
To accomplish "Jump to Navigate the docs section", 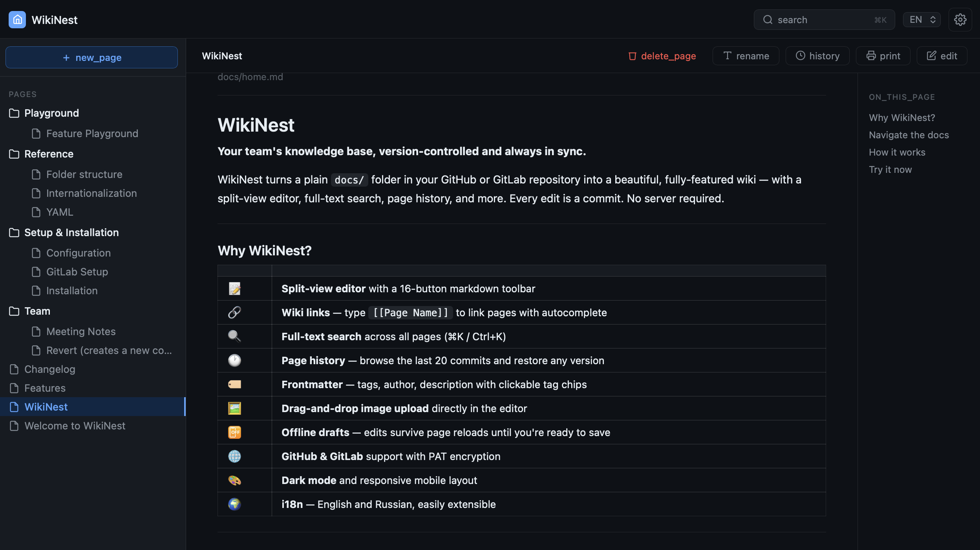I will pyautogui.click(x=909, y=135).
